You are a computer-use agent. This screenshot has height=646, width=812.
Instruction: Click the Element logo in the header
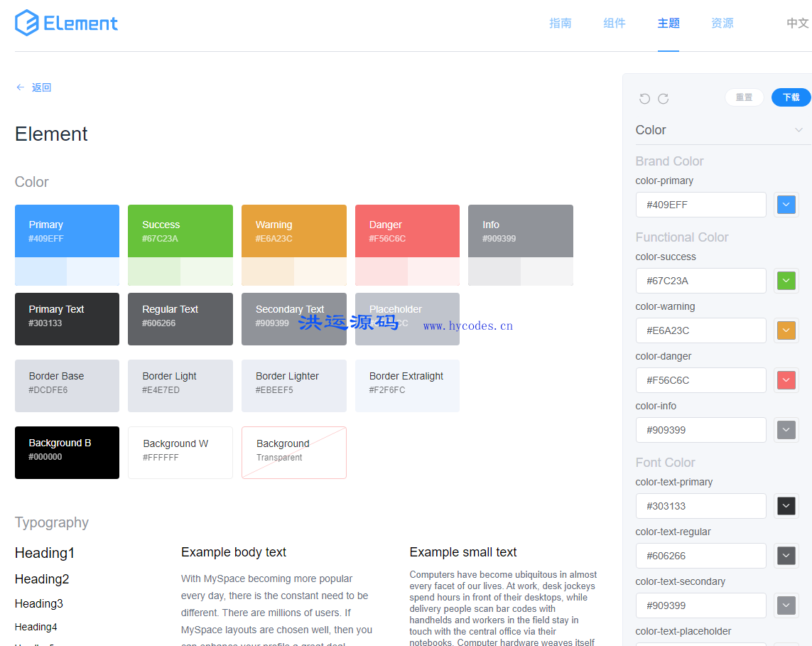point(66,23)
